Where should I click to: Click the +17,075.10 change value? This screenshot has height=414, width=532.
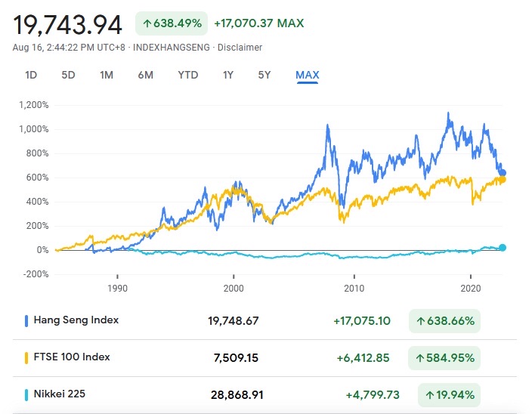point(362,321)
